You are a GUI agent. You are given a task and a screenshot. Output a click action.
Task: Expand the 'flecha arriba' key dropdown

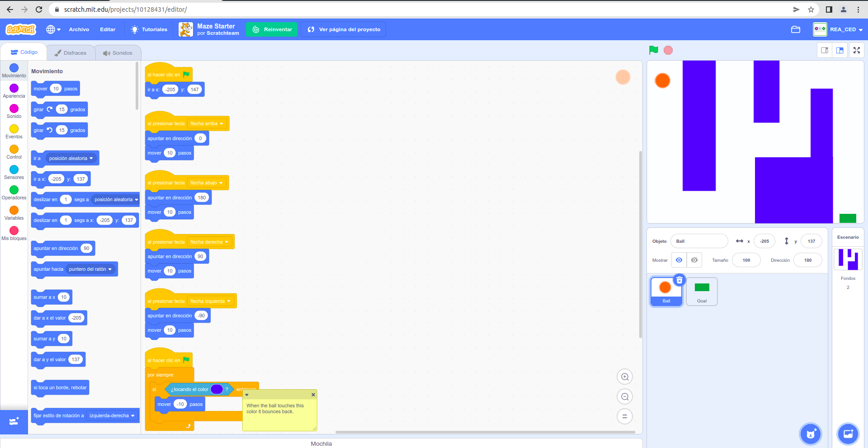(222, 124)
